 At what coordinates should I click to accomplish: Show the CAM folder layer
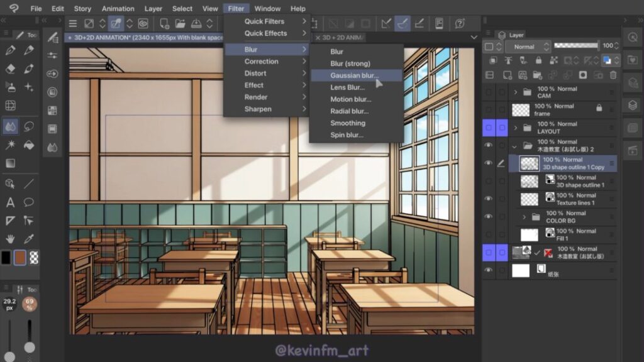[488, 92]
